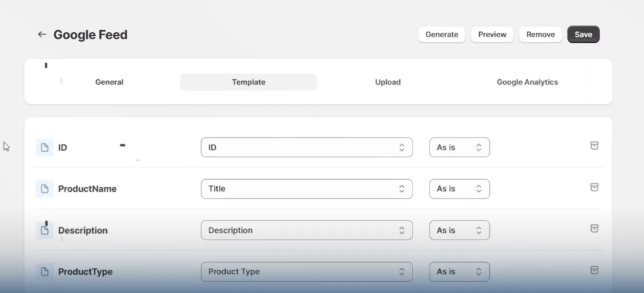
Task: Open the Product Type mapping dropdown
Action: tap(306, 272)
